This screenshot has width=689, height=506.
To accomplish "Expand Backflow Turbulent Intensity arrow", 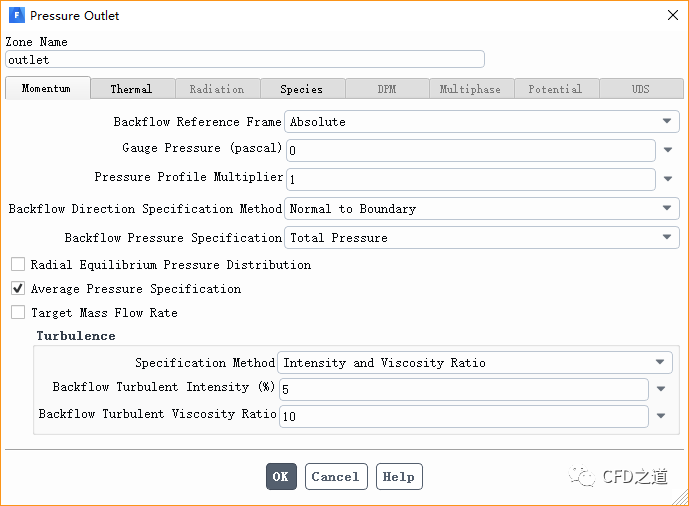I will click(661, 390).
